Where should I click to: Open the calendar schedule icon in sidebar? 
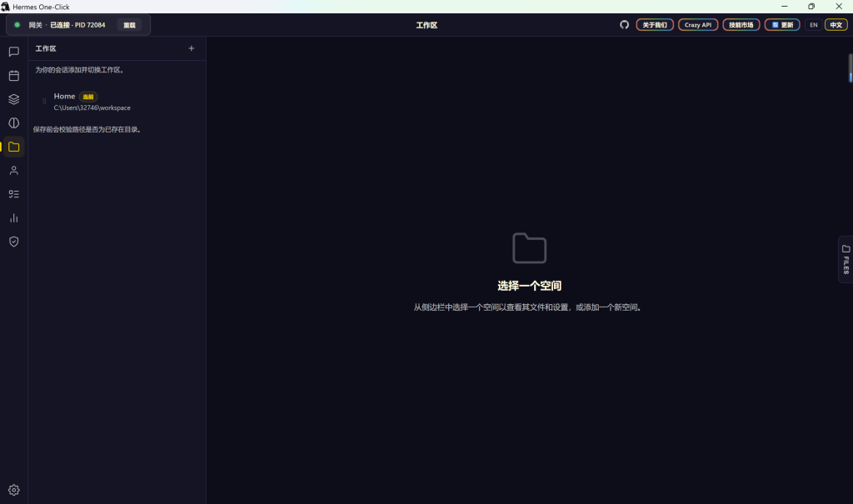[13, 76]
